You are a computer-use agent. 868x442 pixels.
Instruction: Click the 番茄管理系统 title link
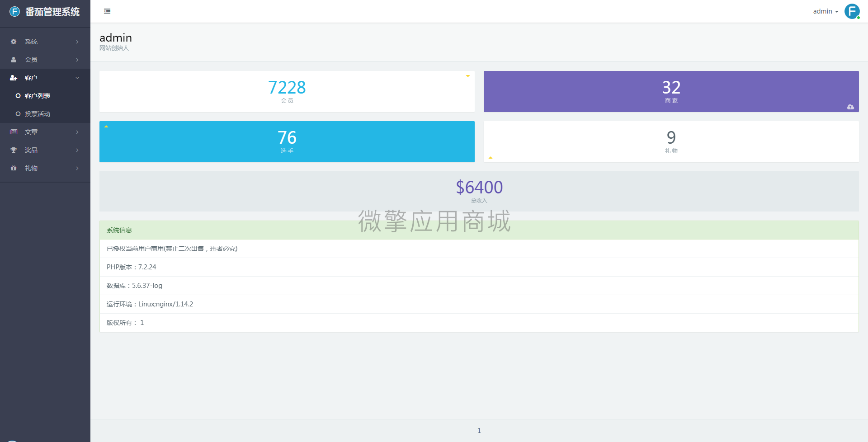click(52, 12)
